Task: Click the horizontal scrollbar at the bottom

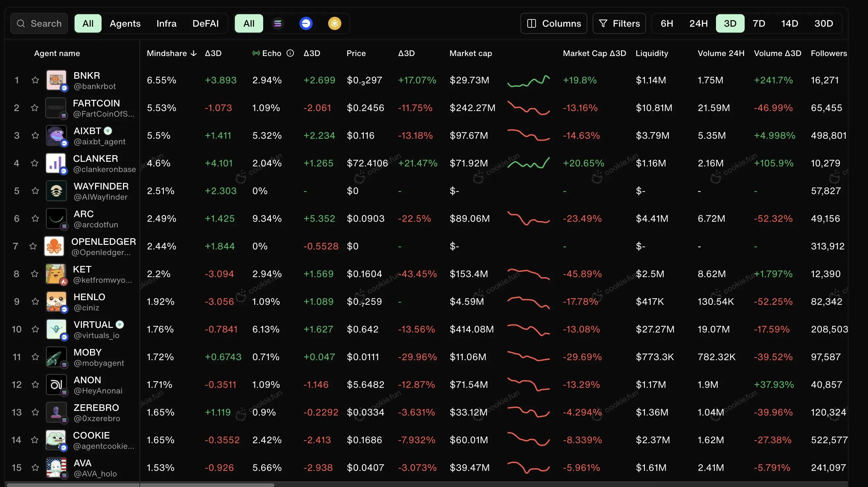Action: pyautogui.click(x=140, y=485)
